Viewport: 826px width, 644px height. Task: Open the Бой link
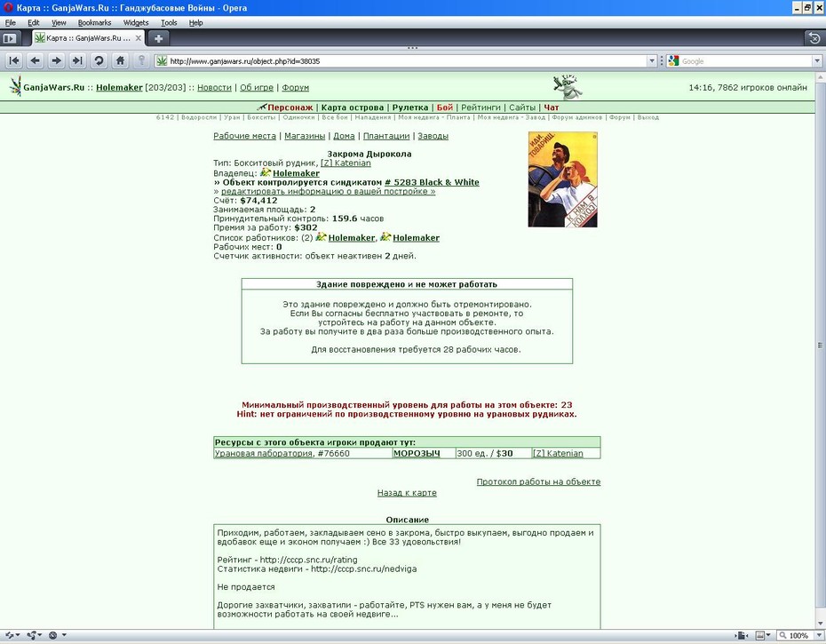(445, 107)
